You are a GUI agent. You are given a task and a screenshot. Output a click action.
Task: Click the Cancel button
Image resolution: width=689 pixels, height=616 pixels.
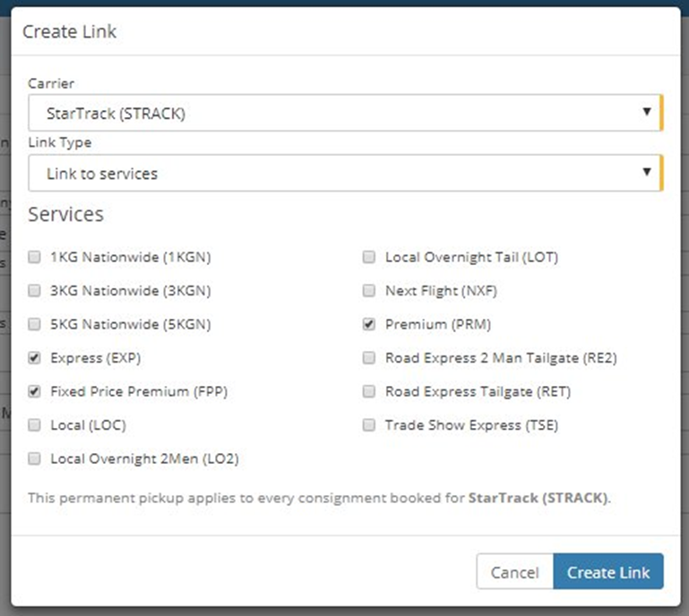[x=514, y=571]
